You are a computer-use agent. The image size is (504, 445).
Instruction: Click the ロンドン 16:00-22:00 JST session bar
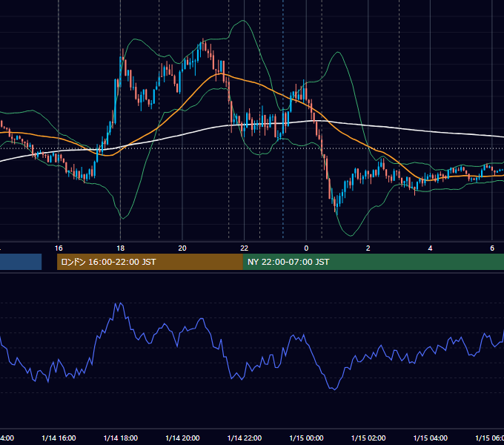coord(150,262)
